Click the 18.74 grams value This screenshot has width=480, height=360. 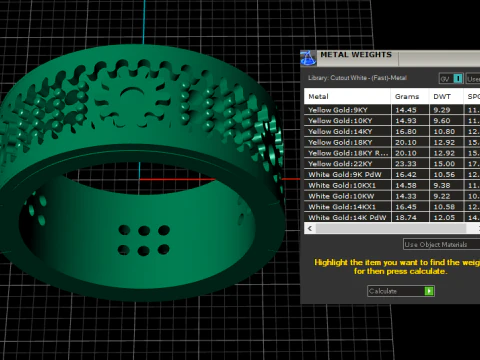tap(406, 217)
